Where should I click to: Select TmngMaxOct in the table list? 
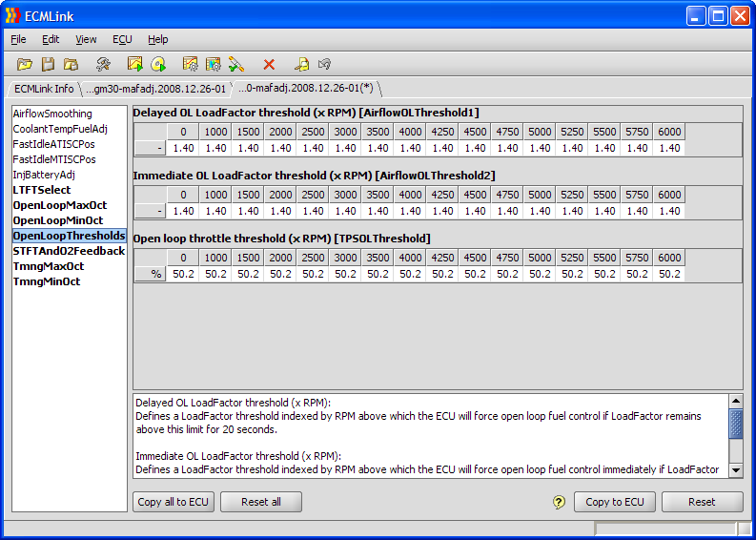47,266
